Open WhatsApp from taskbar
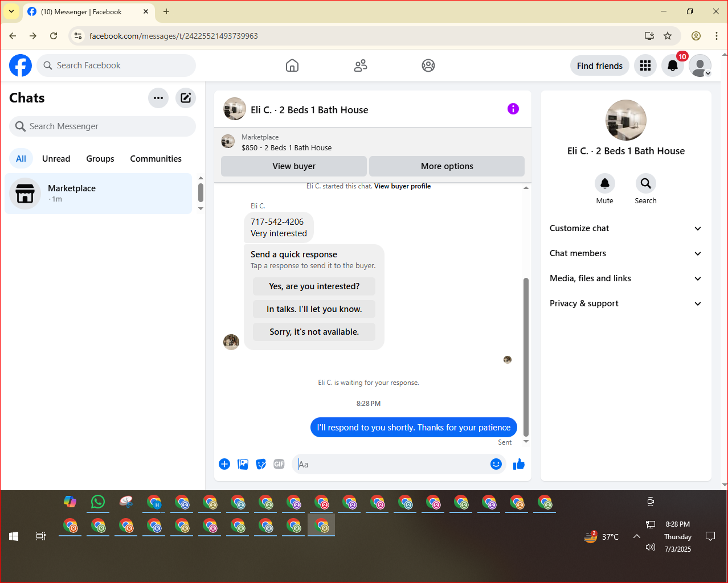The width and height of the screenshot is (728, 583). coord(98,502)
